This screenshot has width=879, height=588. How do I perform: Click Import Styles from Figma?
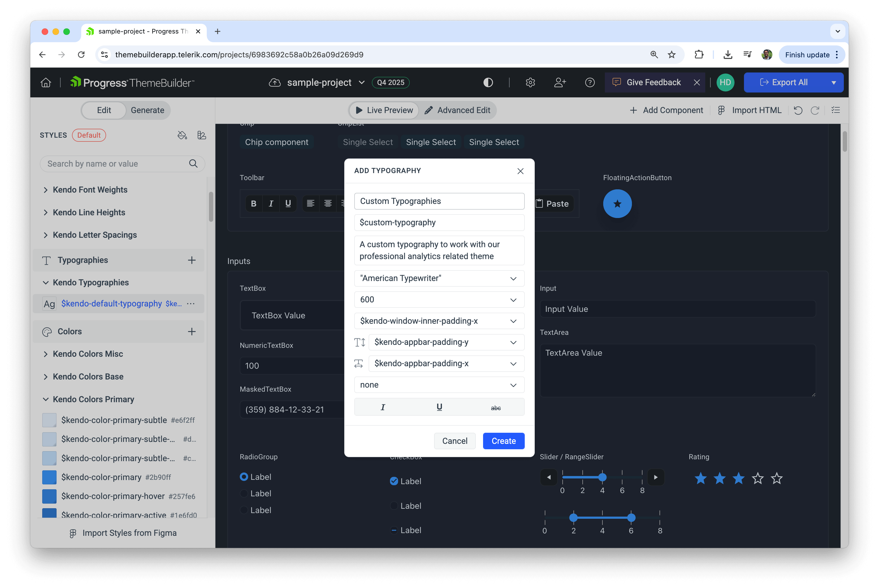pos(123,533)
